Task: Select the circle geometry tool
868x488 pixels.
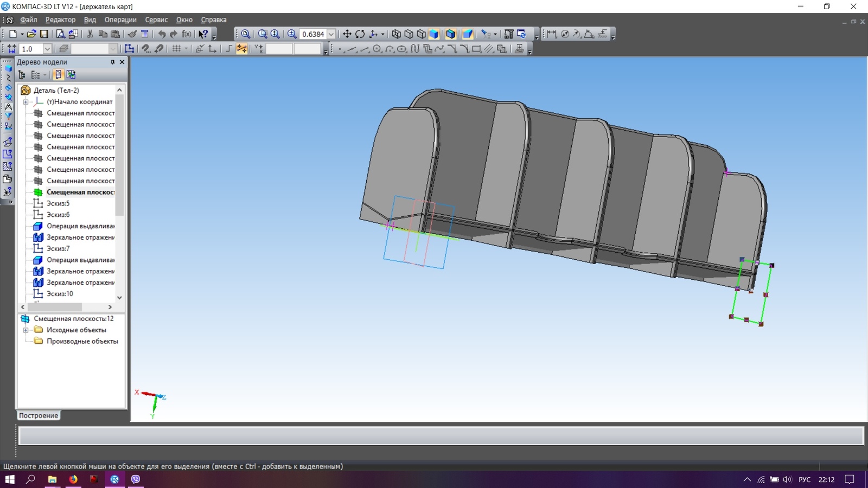Action: [377, 49]
